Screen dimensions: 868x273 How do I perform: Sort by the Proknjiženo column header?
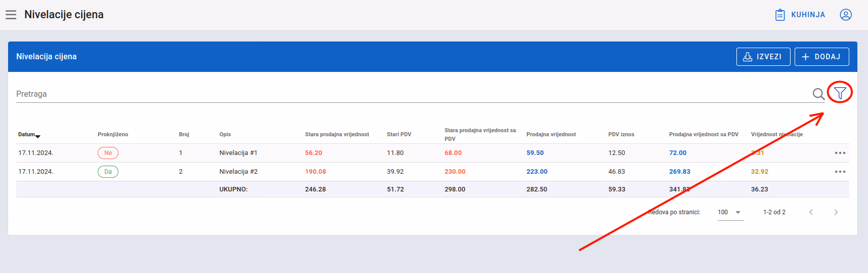113,135
